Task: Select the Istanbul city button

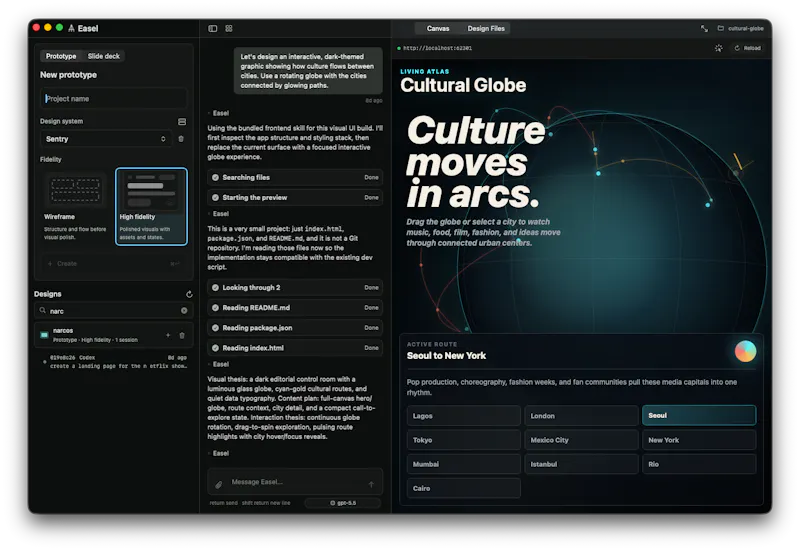Action: tap(581, 464)
